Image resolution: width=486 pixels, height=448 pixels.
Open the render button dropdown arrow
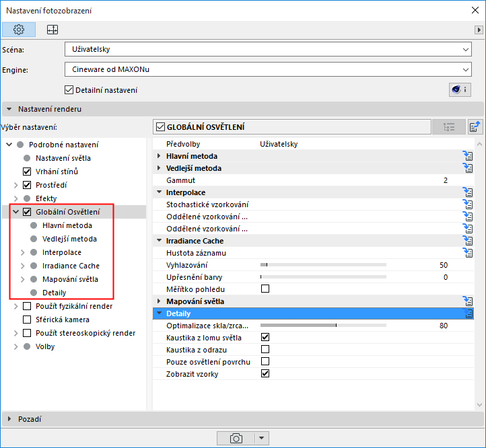click(x=262, y=438)
